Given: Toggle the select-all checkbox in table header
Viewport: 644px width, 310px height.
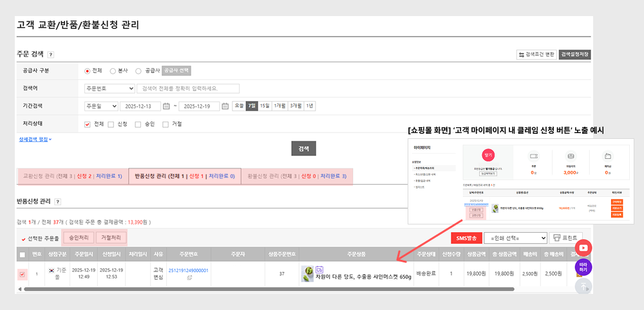Looking at the screenshot, I should pyautogui.click(x=22, y=255).
